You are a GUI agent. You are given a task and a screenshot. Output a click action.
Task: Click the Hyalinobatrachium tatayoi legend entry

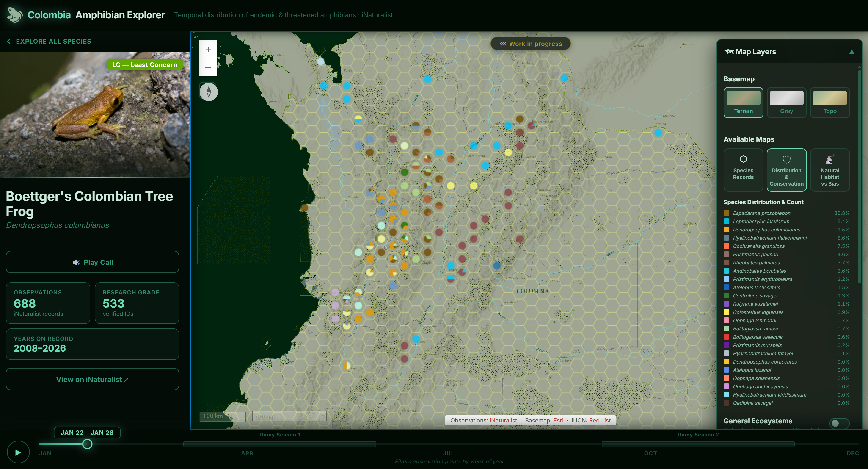[x=786, y=354]
